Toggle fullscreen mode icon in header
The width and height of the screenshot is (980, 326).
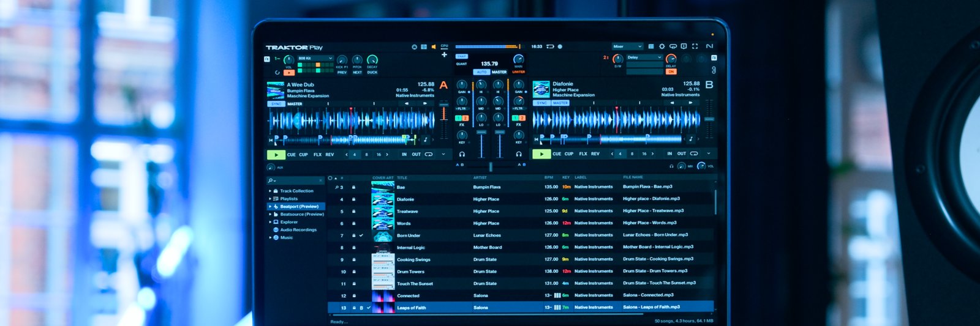coord(695,46)
